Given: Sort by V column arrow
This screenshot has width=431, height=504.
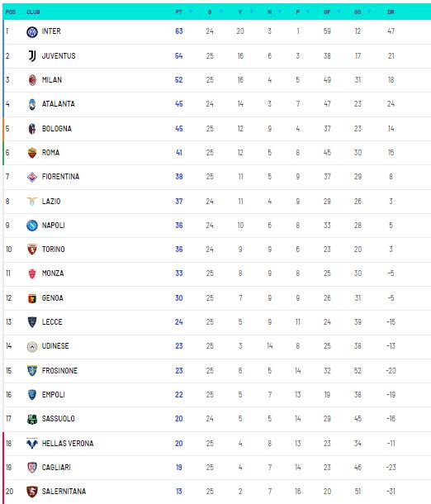Looking at the screenshot, I should pyautogui.click(x=252, y=12).
